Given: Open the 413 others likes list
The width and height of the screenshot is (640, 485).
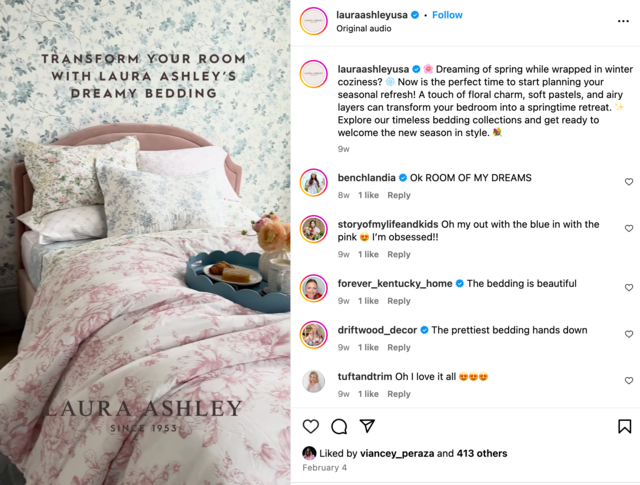Looking at the screenshot, I should (482, 454).
